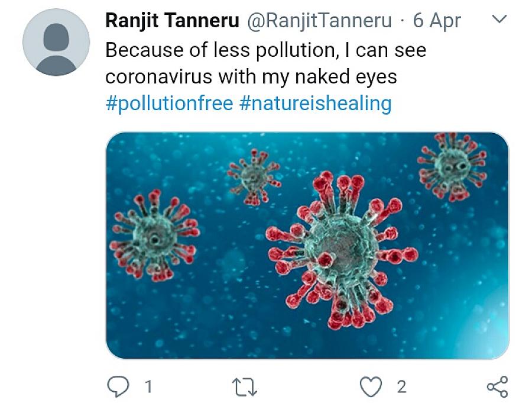532x406 pixels.
Task: Like the tweet with the heart icon
Action: 371,387
